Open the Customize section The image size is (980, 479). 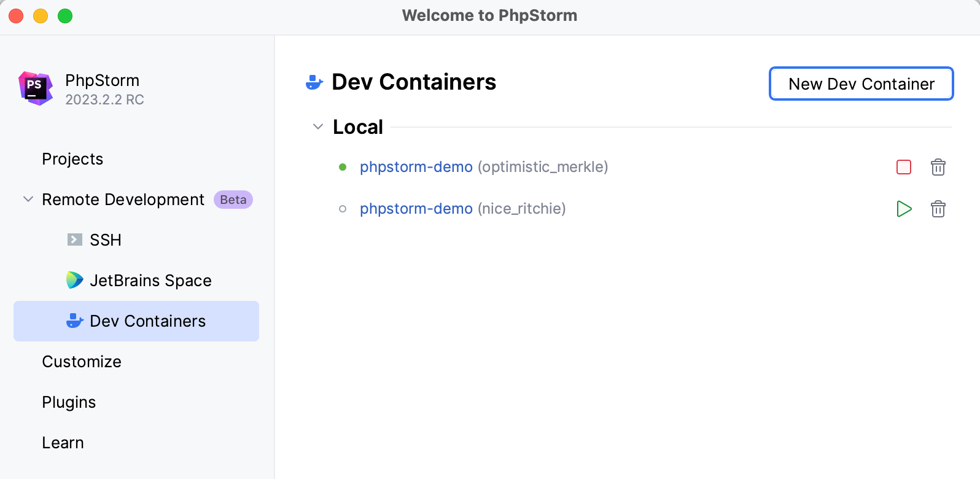pyautogui.click(x=82, y=362)
